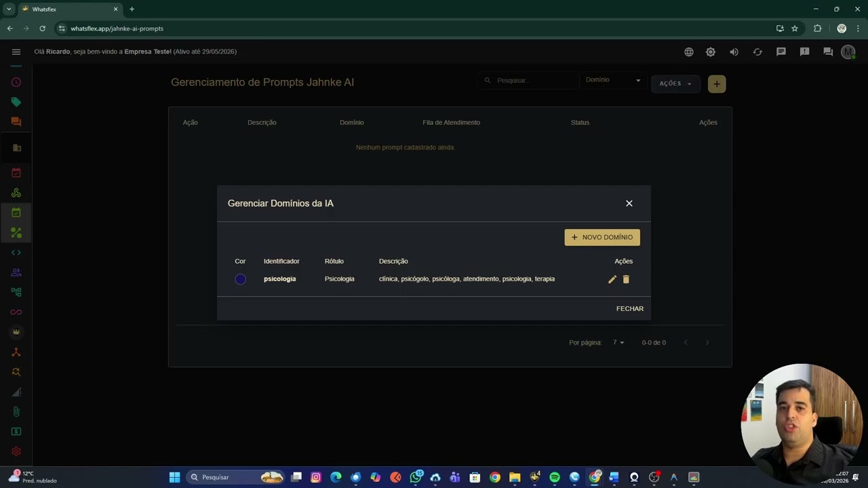
Task: Open the orange search-refresh sidebar icon
Action: [16, 371]
